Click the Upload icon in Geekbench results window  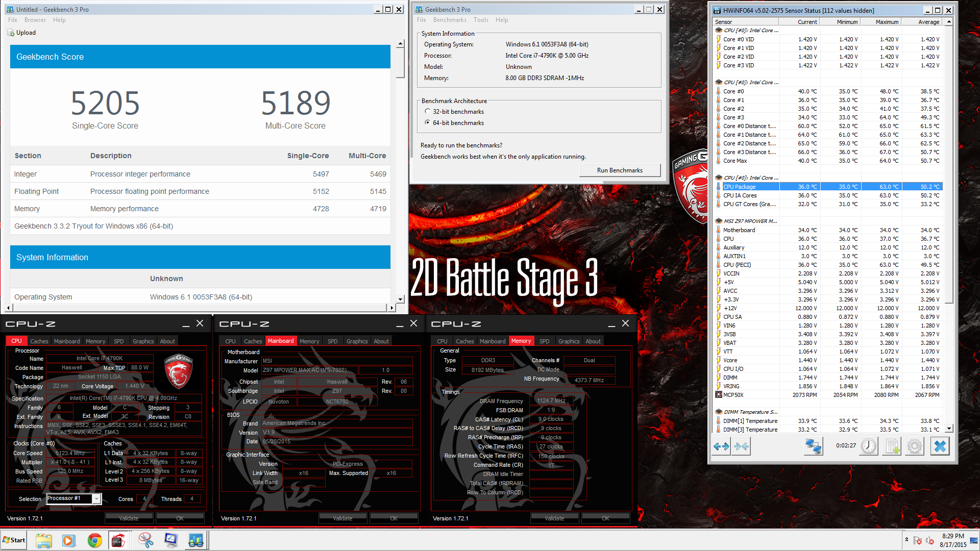(11, 33)
